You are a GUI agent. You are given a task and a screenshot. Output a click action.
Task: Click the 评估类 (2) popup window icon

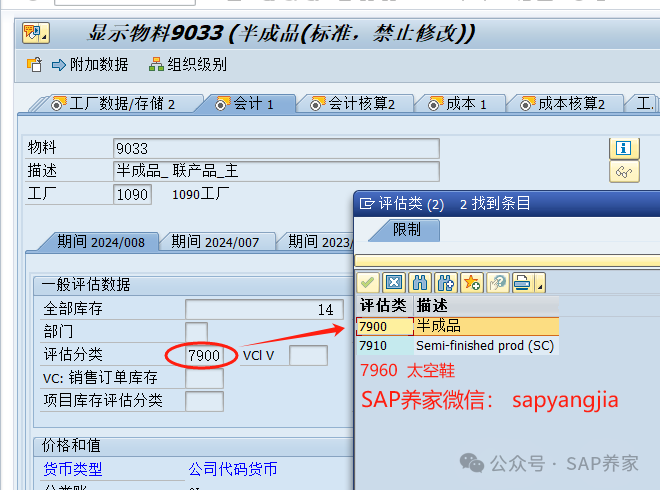pyautogui.click(x=367, y=203)
